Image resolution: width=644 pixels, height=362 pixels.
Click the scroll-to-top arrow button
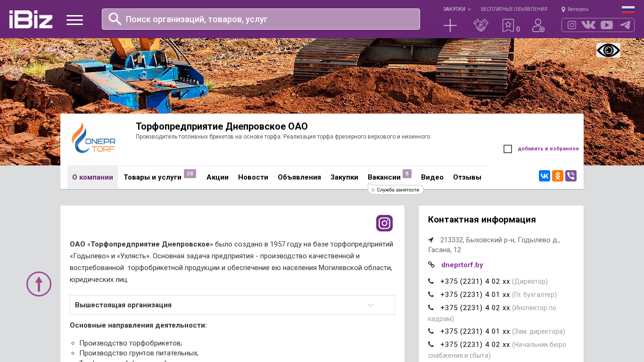click(39, 284)
